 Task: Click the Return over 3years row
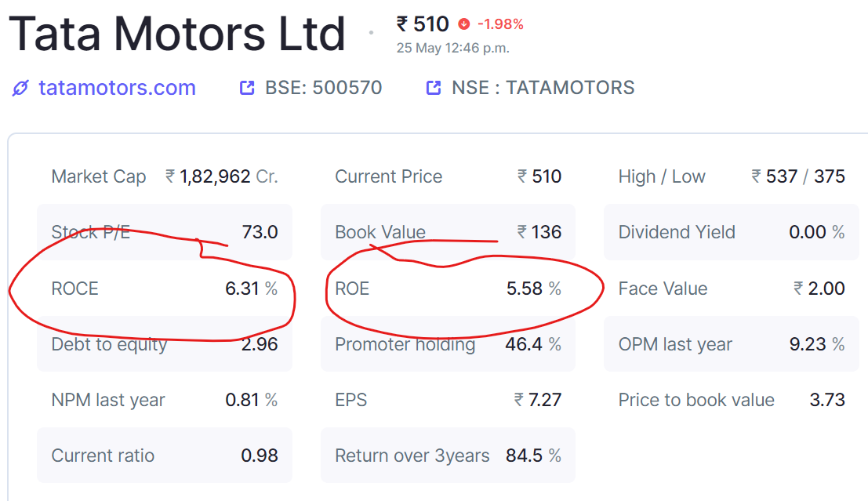[448, 456]
